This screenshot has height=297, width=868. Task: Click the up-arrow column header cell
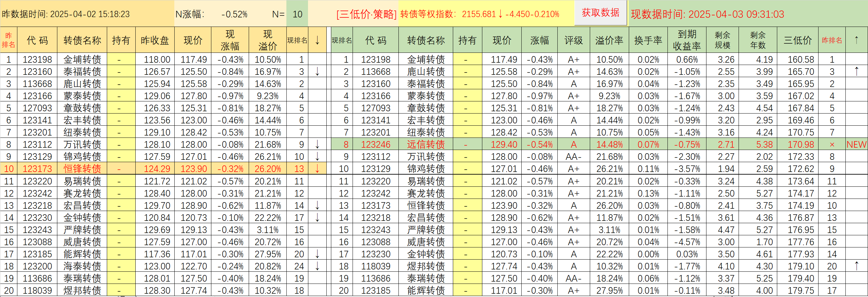[857, 40]
